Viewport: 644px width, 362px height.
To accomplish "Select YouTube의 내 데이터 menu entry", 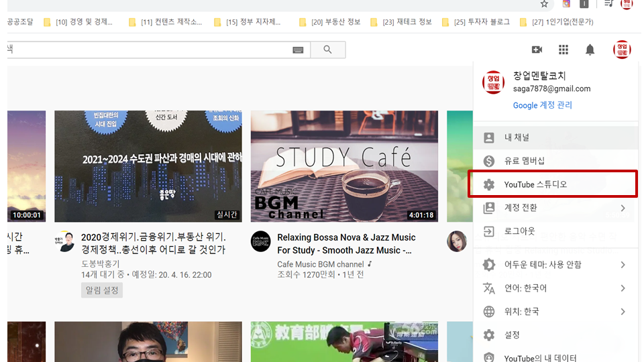I will pyautogui.click(x=555, y=355).
